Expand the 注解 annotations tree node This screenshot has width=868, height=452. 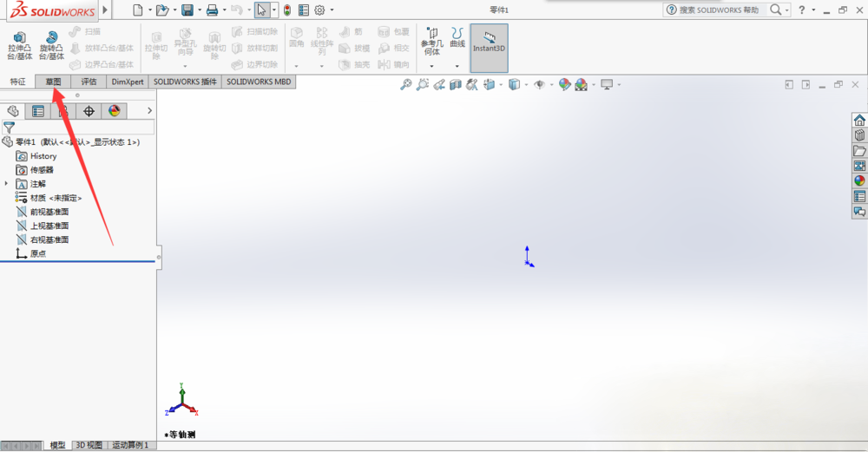pos(6,184)
